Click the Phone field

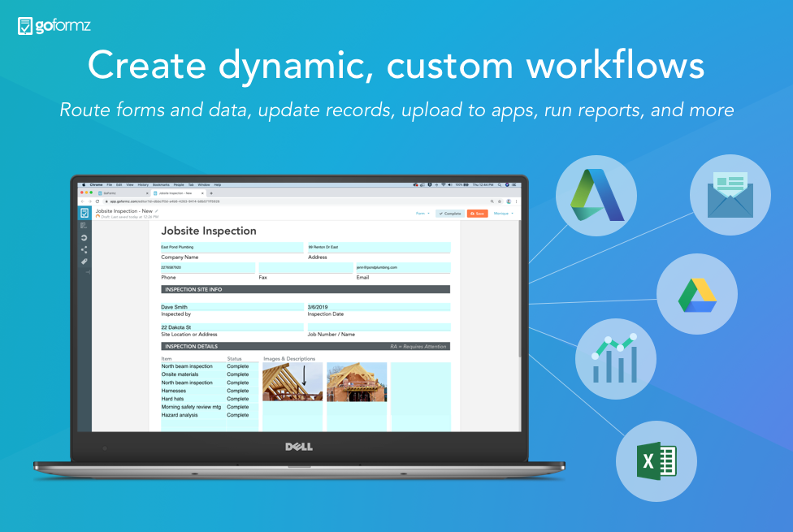pos(208,267)
